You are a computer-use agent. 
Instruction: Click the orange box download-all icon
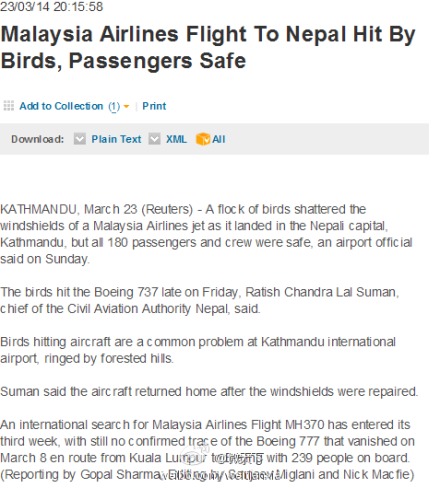pyautogui.click(x=203, y=139)
